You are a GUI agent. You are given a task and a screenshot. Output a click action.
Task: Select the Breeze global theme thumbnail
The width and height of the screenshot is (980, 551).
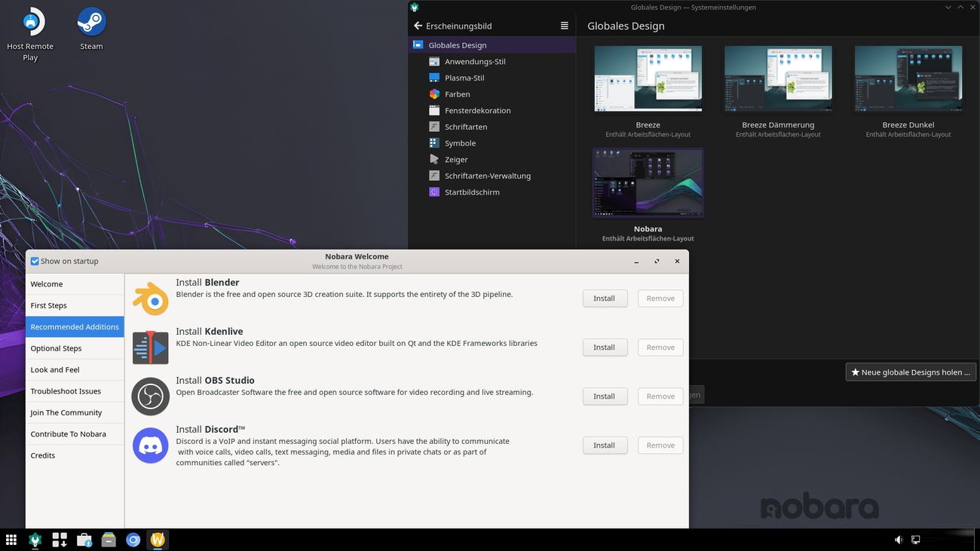648,79
